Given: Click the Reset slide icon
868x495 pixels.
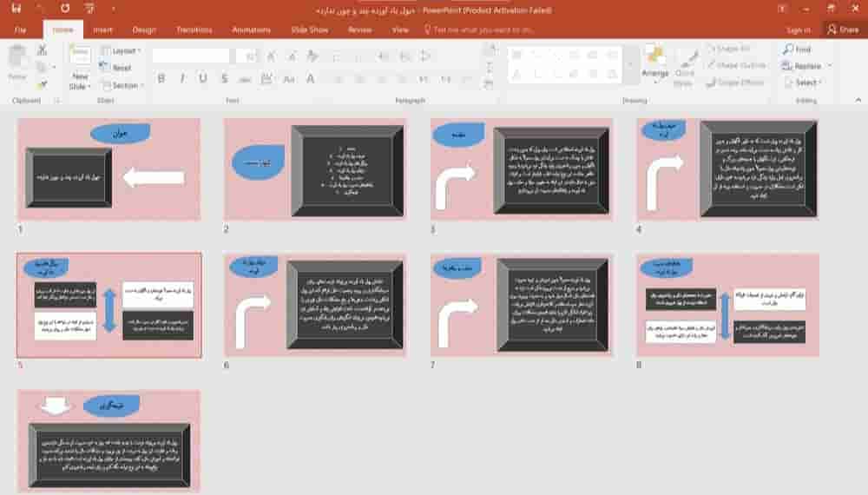Looking at the screenshot, I should tap(105, 68).
